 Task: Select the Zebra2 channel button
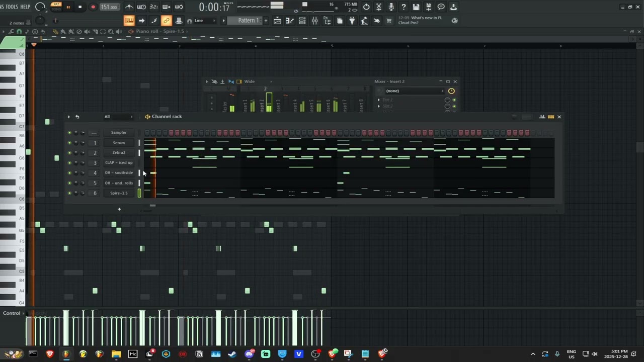[x=119, y=153]
